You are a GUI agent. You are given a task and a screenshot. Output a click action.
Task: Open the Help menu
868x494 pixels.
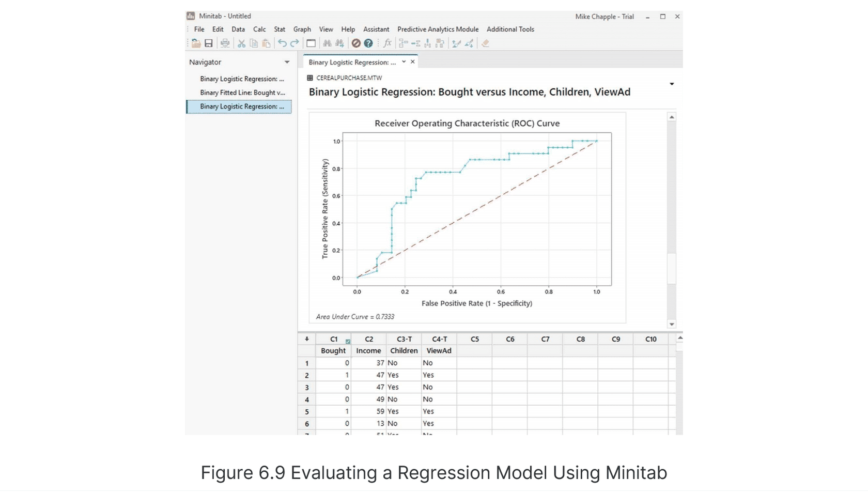pos(348,29)
